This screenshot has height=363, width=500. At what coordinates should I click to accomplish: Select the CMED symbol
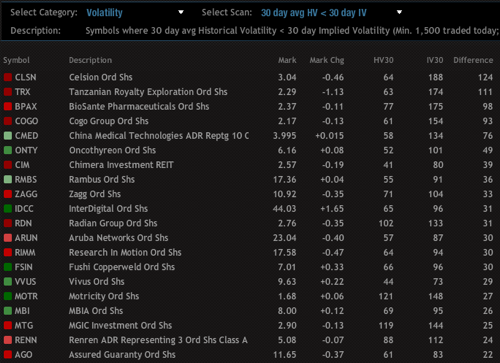27,136
